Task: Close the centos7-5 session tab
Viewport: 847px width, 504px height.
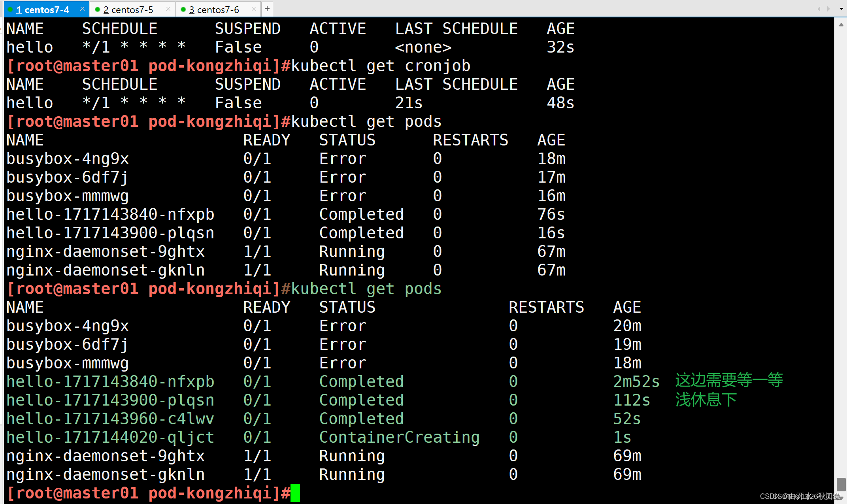Action: click(x=168, y=9)
